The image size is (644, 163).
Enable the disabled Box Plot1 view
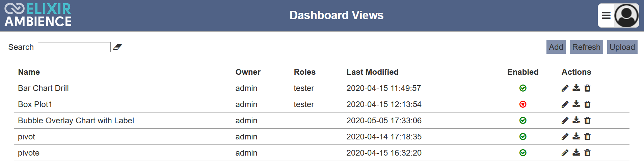523,104
